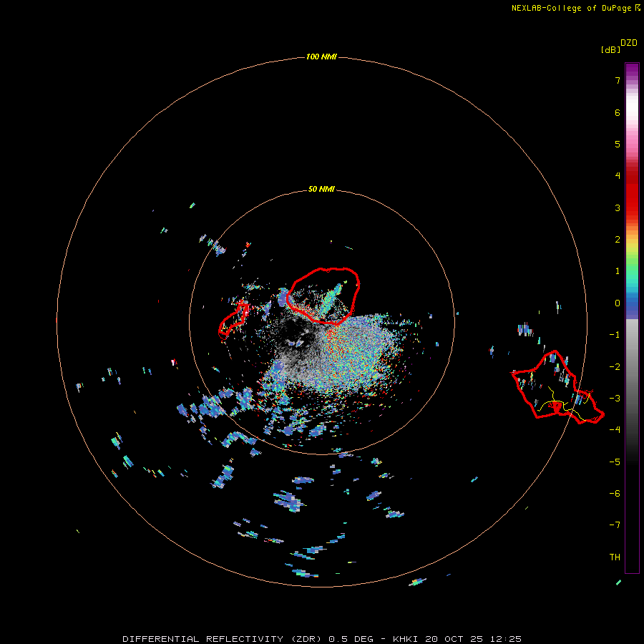Click the -6 dB scale tick label
The width and height of the screenshot is (644, 644).
pyautogui.click(x=615, y=493)
